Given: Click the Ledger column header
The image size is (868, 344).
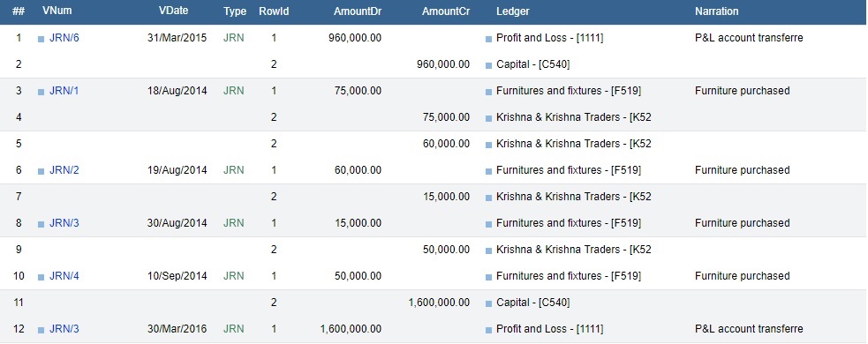Looking at the screenshot, I should pos(513,11).
